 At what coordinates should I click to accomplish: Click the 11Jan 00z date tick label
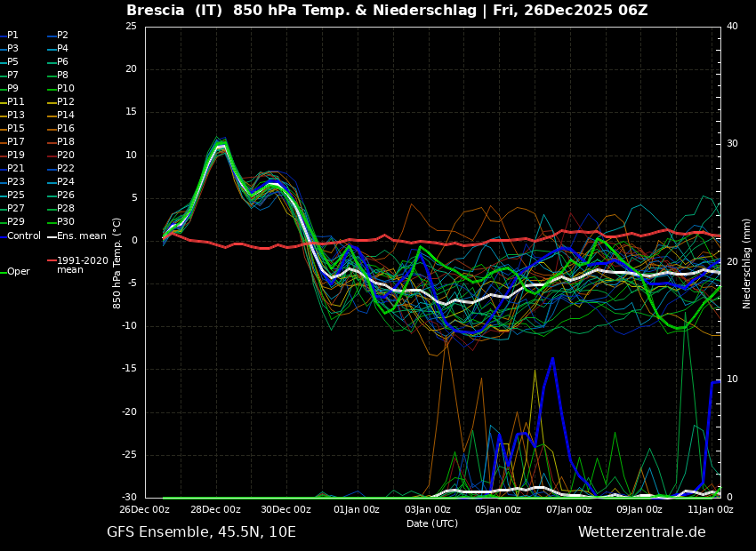pos(710,510)
